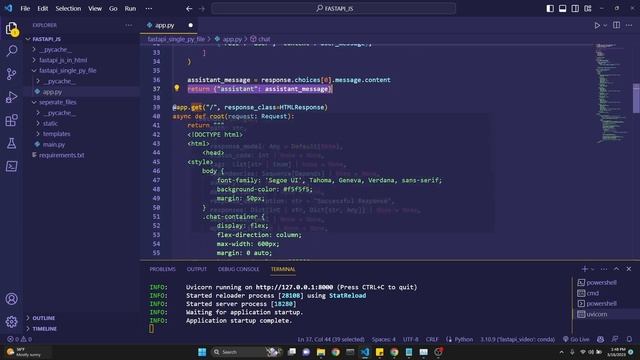Open the Explorer view in activity bar
The height and width of the screenshot is (360, 640).
(11, 29)
